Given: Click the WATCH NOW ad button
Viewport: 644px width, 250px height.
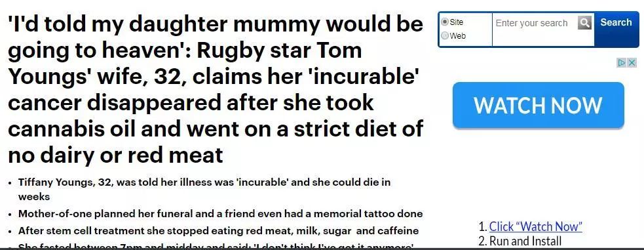Looking at the screenshot, I should [x=538, y=105].
